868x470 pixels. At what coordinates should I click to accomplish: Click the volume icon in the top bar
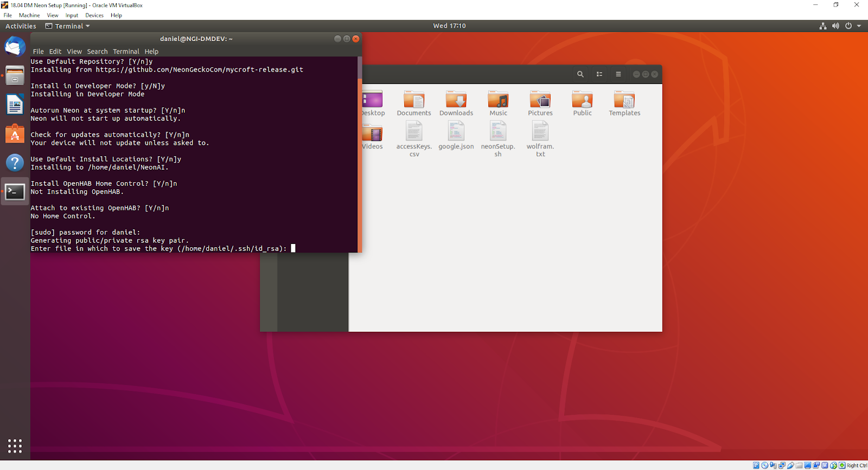tap(835, 26)
